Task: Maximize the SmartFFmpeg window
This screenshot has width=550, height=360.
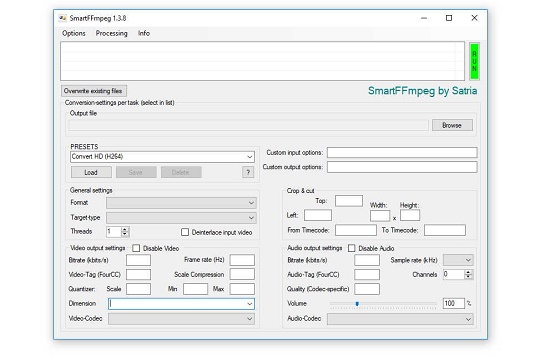Action: click(x=449, y=18)
